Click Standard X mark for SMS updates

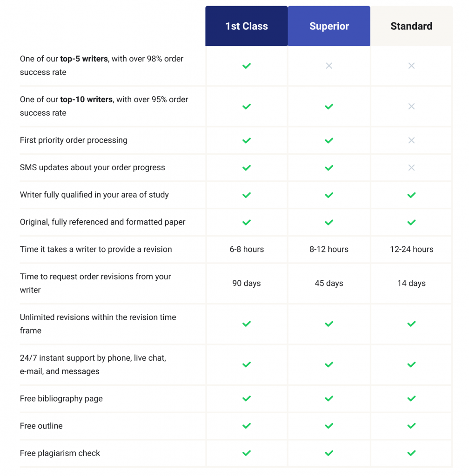(411, 168)
